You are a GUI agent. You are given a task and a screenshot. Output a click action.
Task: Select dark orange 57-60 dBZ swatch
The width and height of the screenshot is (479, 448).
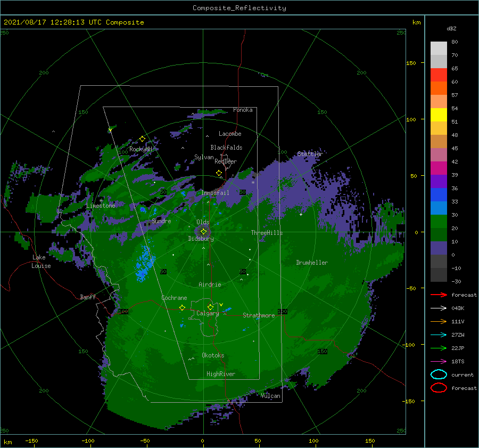click(439, 88)
